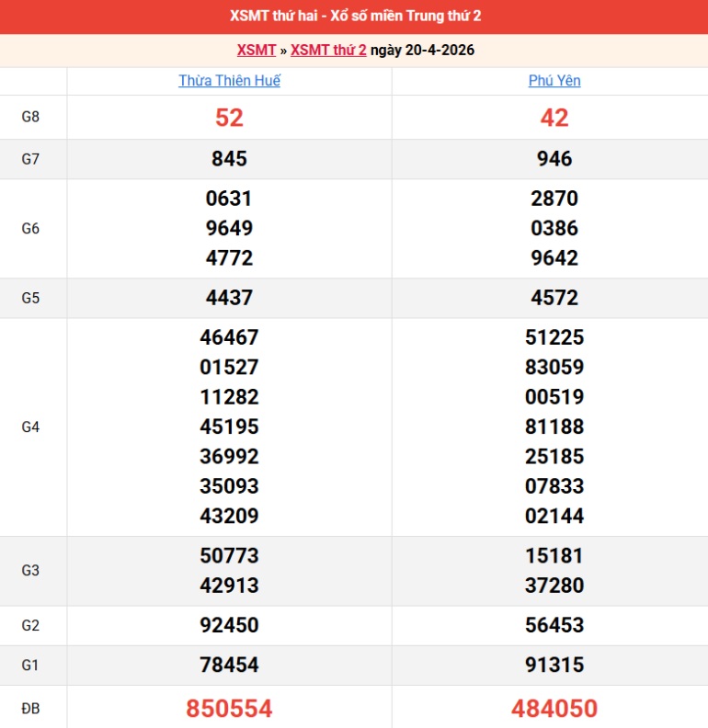Select the G6 number 0386
The image size is (708, 728).
[554, 228]
